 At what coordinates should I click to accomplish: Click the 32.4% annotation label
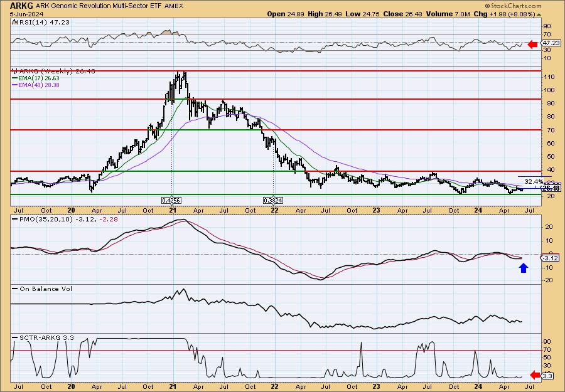pyautogui.click(x=534, y=181)
